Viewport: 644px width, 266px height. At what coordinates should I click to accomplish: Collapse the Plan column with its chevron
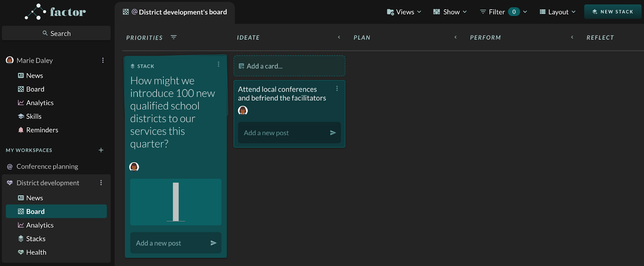pos(456,37)
